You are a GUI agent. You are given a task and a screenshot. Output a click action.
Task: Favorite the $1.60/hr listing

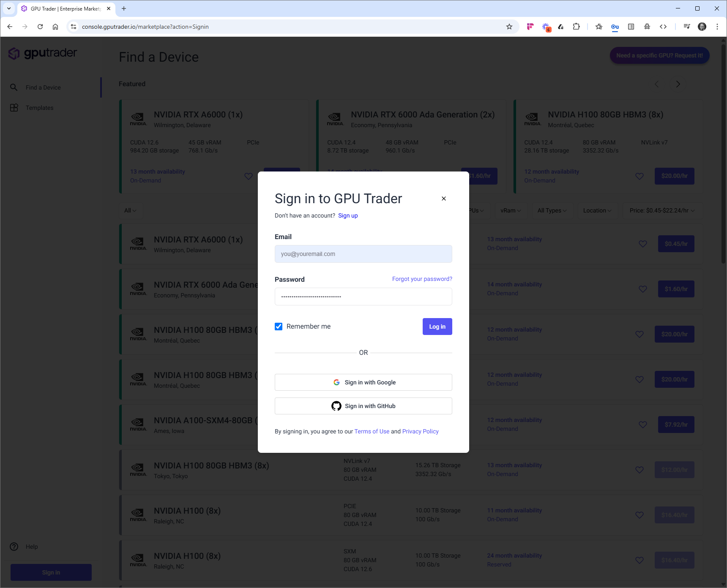pyautogui.click(x=643, y=289)
